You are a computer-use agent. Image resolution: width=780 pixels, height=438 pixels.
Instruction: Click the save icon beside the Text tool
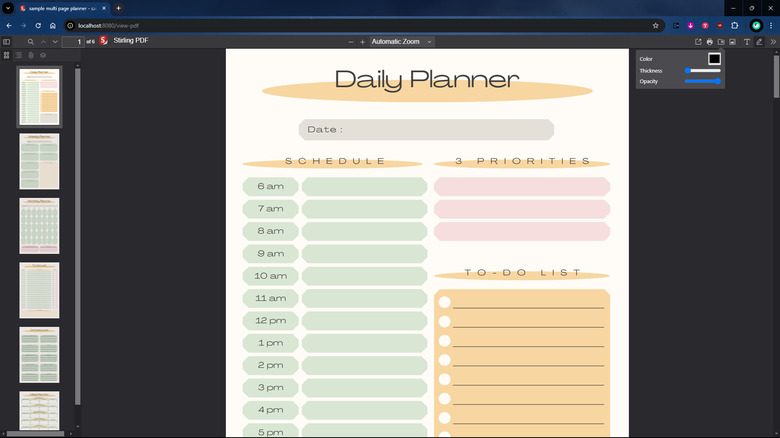(732, 42)
